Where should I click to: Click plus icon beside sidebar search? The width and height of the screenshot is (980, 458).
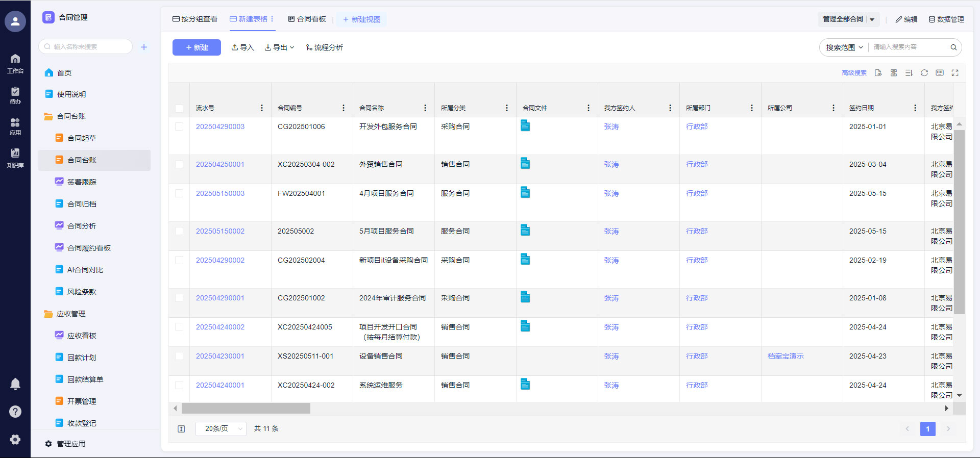(144, 47)
